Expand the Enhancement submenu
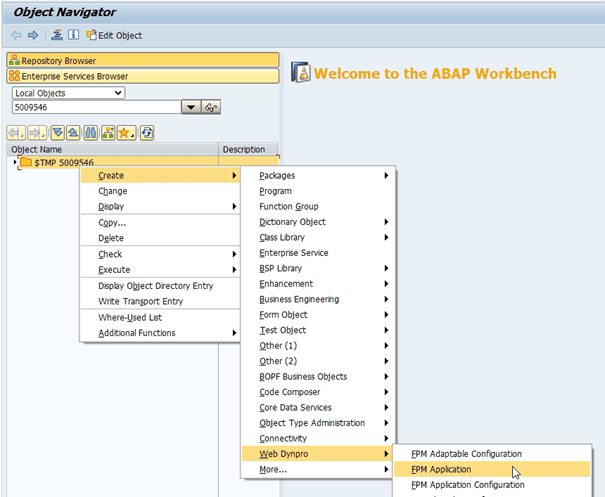 (318, 284)
